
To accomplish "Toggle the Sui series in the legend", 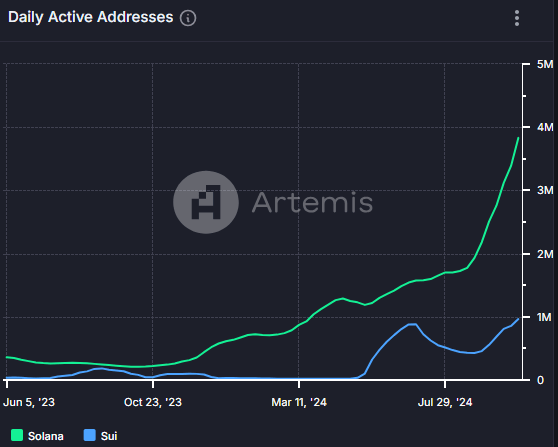I will (100, 436).
